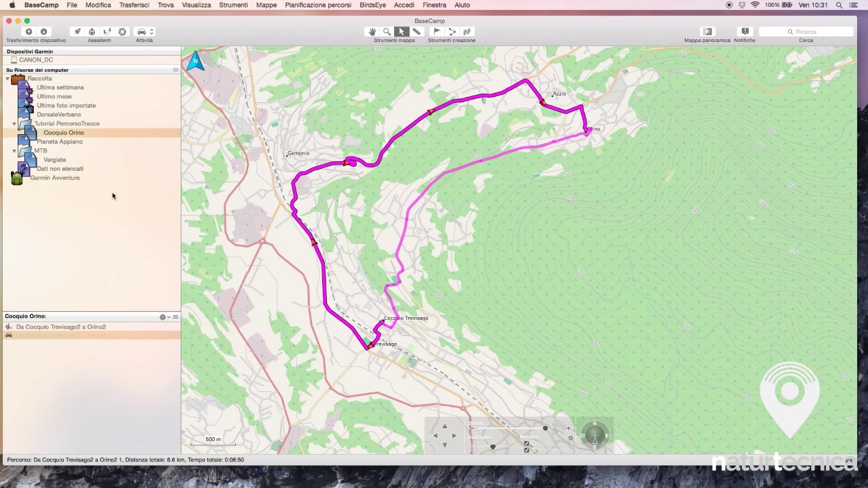Open the Mappe menu

tap(267, 5)
